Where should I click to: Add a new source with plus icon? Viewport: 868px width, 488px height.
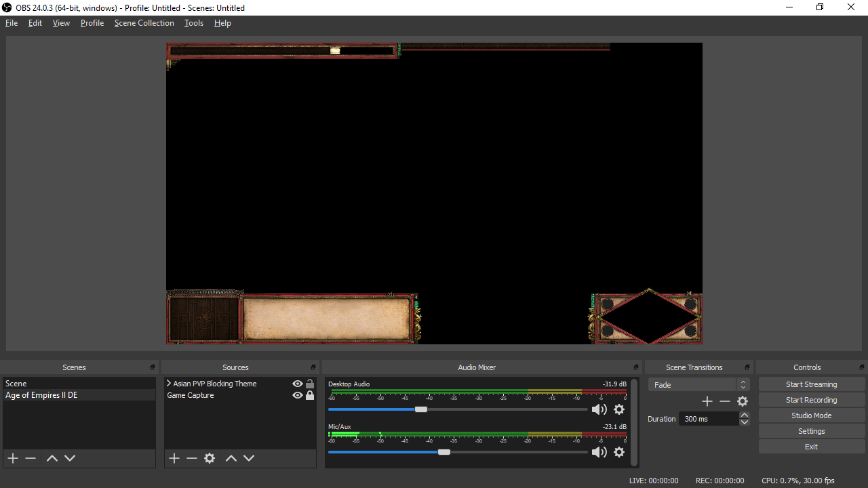(x=174, y=458)
